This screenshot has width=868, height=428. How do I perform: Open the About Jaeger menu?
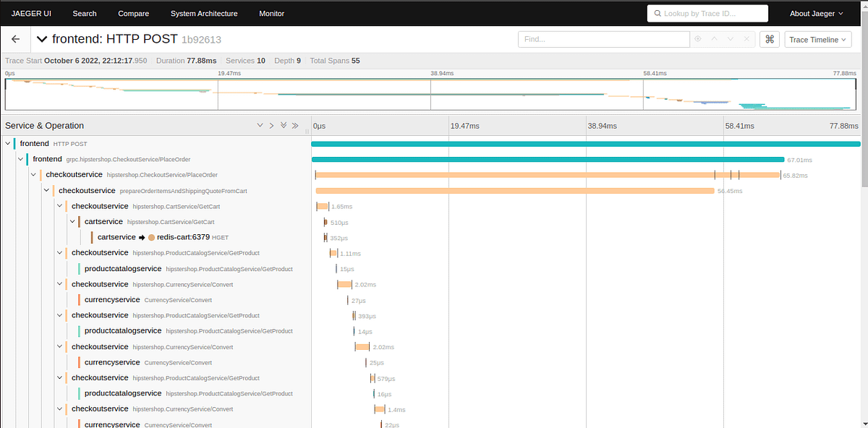[817, 13]
